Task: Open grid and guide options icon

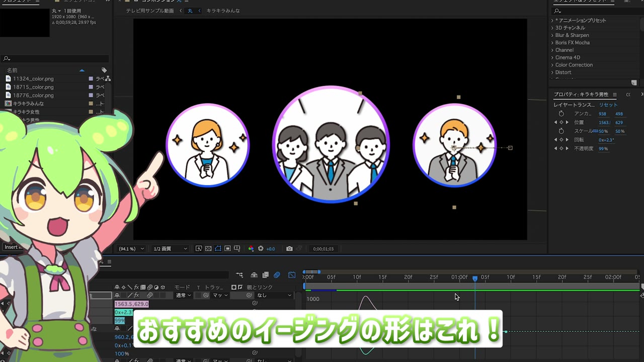Action: click(237, 248)
